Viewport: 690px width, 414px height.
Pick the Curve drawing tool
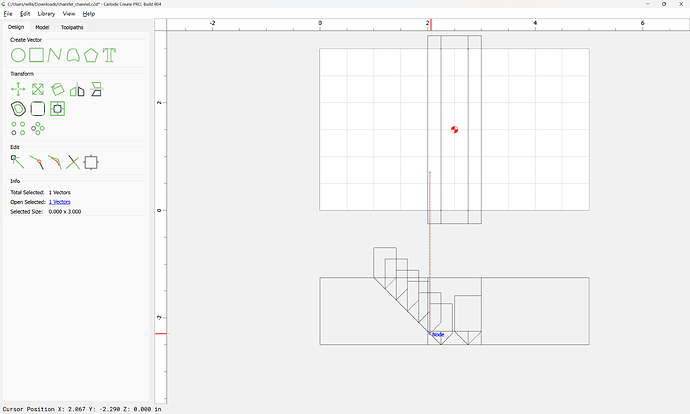(x=73, y=54)
